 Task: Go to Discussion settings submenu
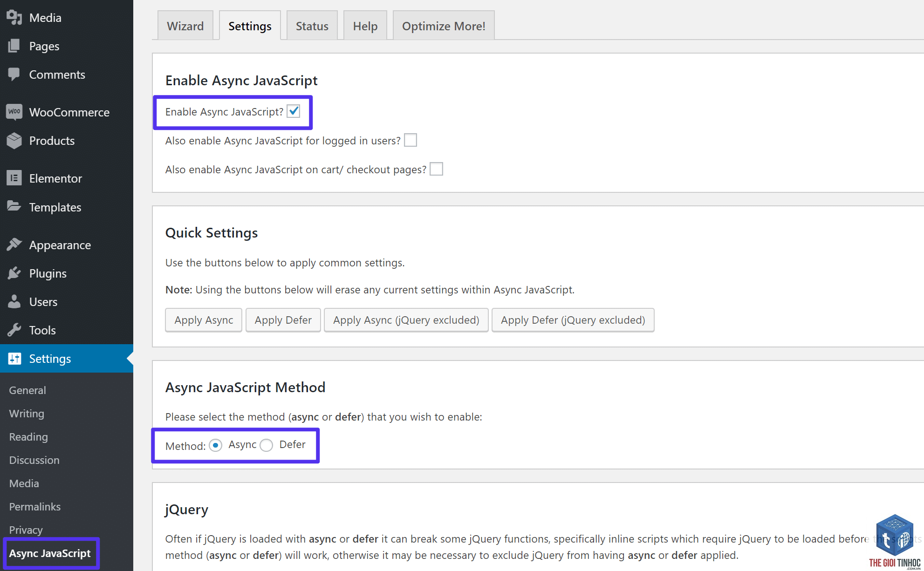pyautogui.click(x=34, y=460)
